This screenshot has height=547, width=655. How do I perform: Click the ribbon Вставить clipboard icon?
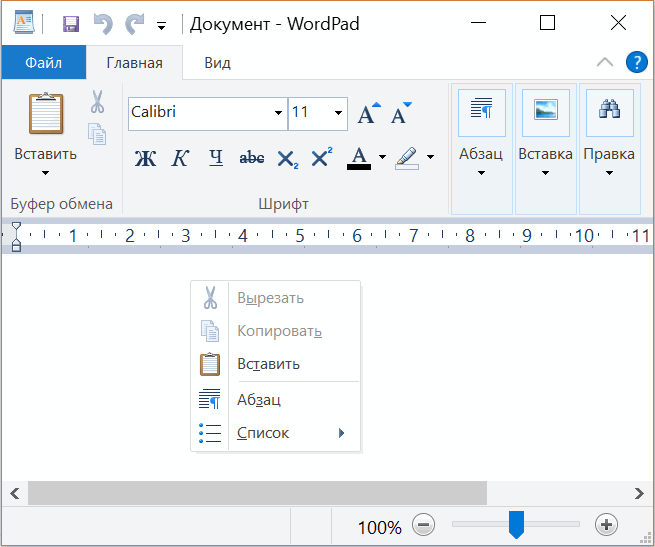(46, 114)
